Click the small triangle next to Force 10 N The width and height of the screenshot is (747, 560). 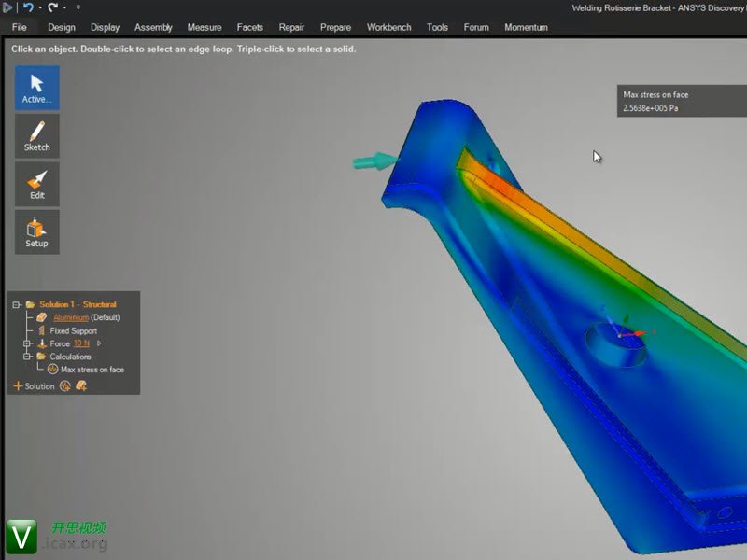99,343
